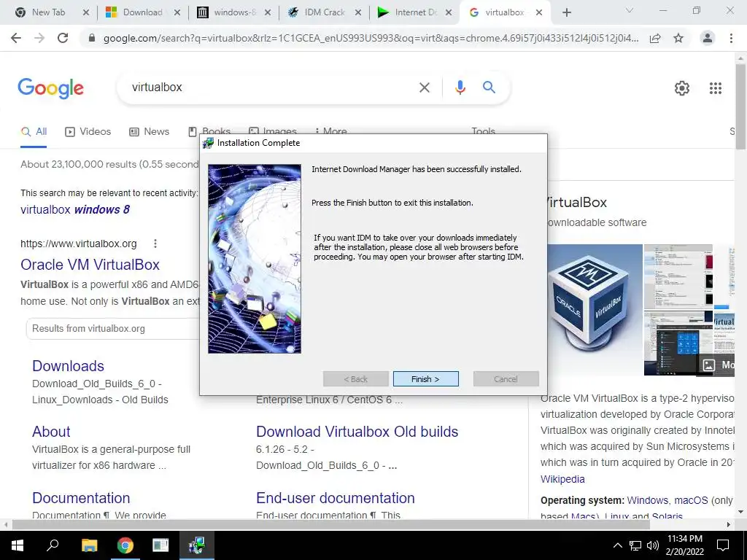Show hidden system tray icons
747x560 pixels.
(617, 545)
